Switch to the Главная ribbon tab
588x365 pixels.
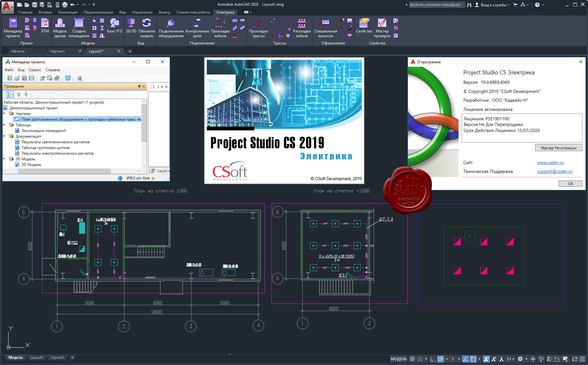pyautogui.click(x=25, y=12)
